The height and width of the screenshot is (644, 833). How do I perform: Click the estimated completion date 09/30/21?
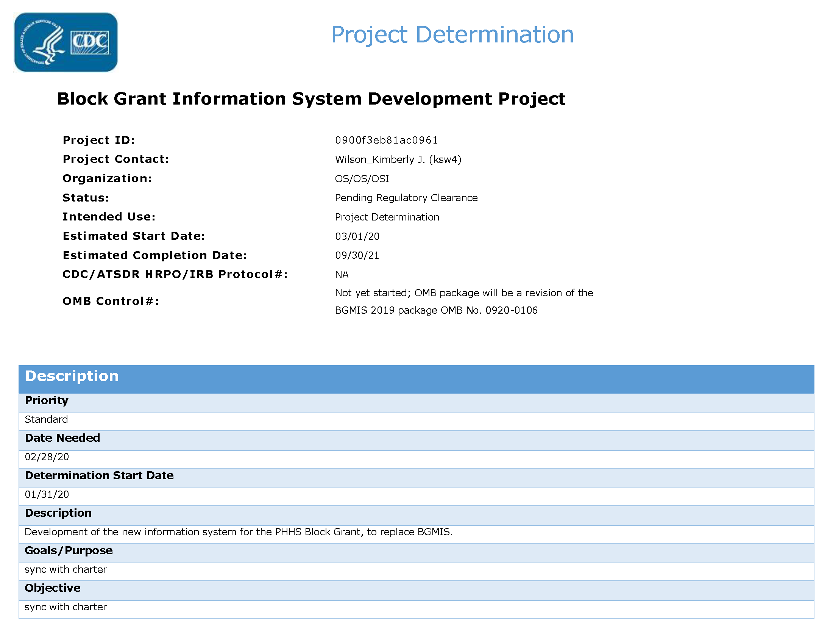click(x=357, y=255)
